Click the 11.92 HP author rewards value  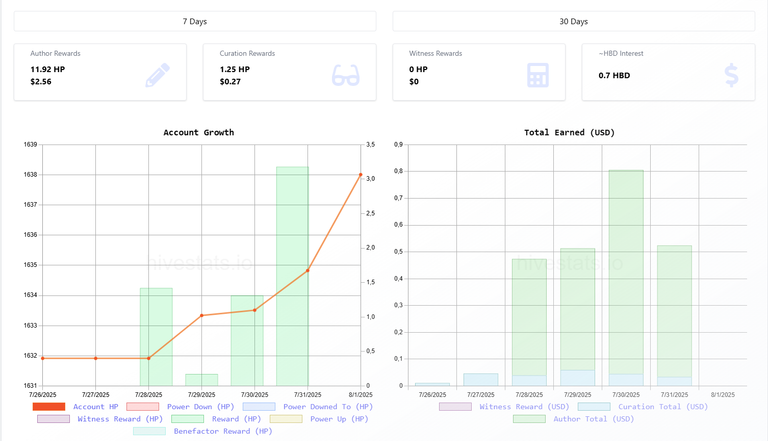click(48, 70)
